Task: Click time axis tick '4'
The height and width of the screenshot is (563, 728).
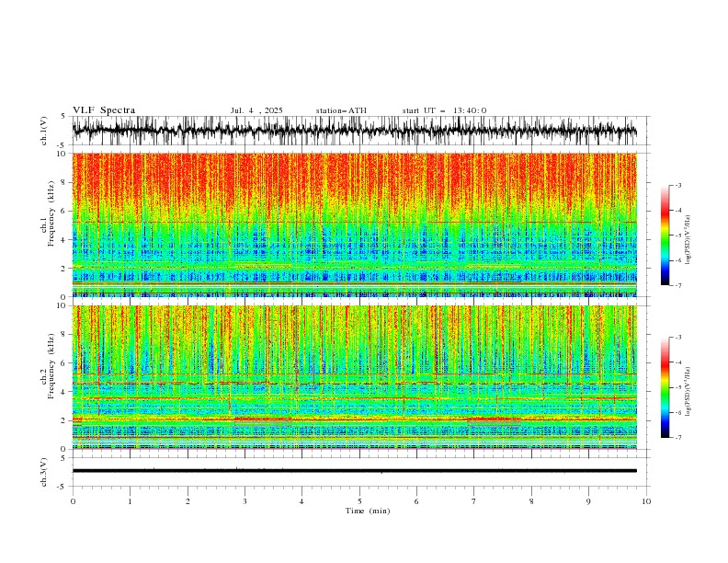Action: click(301, 501)
